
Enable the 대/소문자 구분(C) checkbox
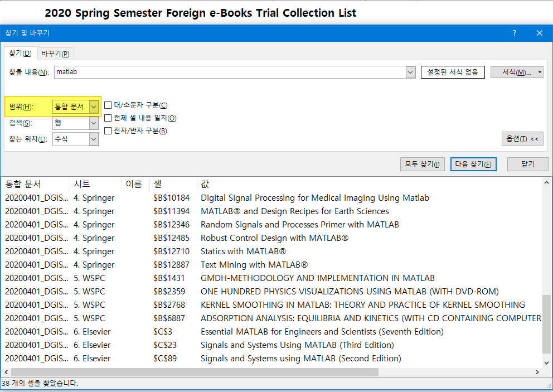point(108,105)
